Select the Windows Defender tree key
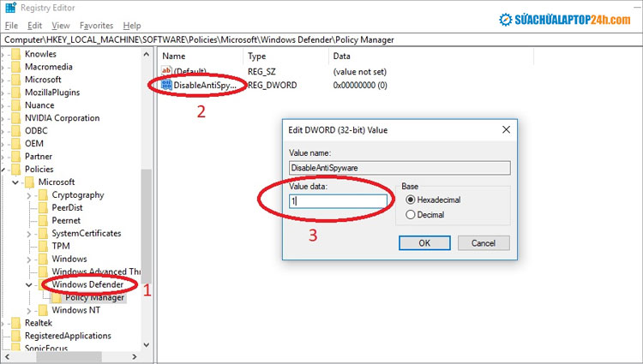 (87, 284)
